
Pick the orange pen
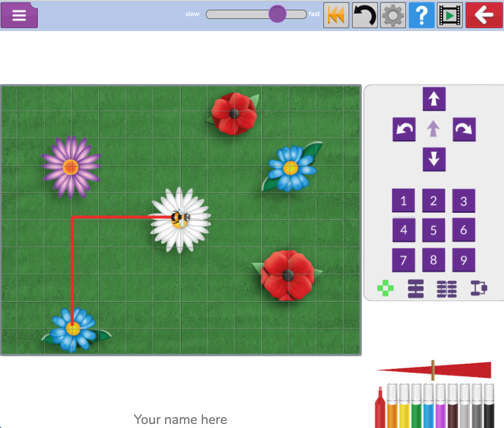click(x=392, y=406)
